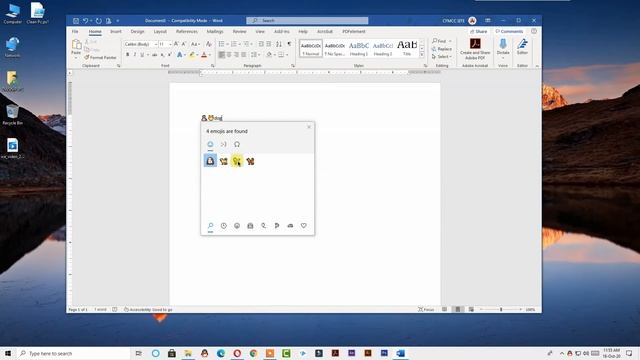640x360 pixels.
Task: Click the Justify alignment icon
Action: pyautogui.click(x=244, y=55)
